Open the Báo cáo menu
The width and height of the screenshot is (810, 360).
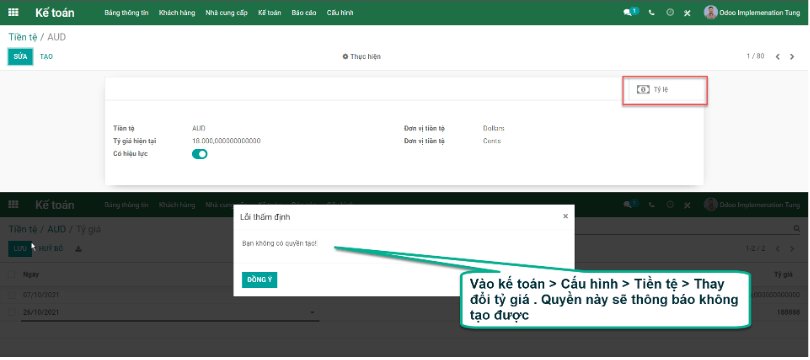click(304, 13)
